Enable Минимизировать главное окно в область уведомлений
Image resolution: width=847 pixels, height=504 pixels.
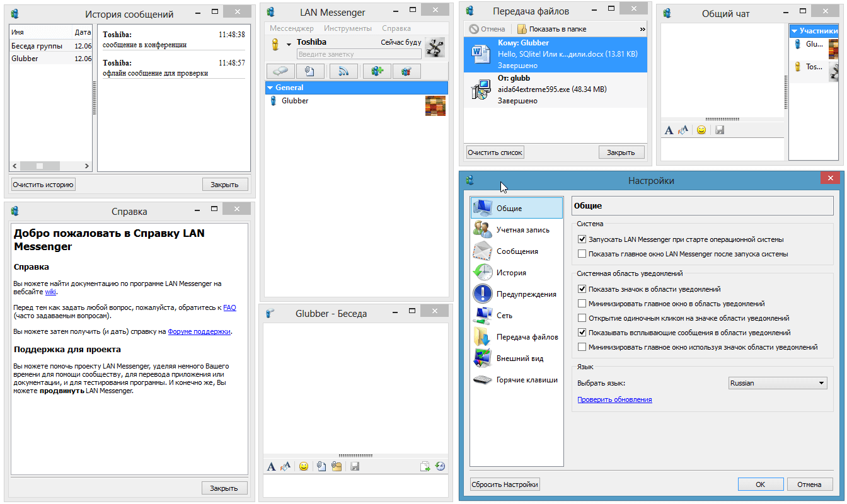click(582, 304)
